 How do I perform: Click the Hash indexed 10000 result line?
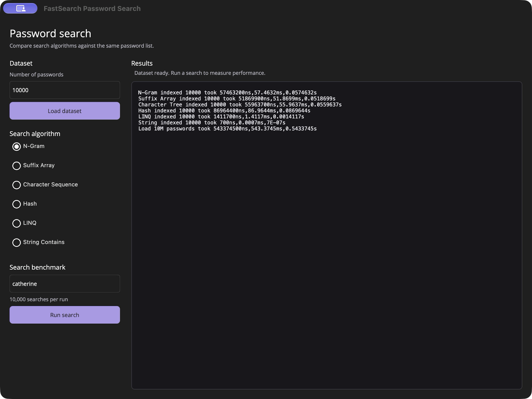[224, 111]
